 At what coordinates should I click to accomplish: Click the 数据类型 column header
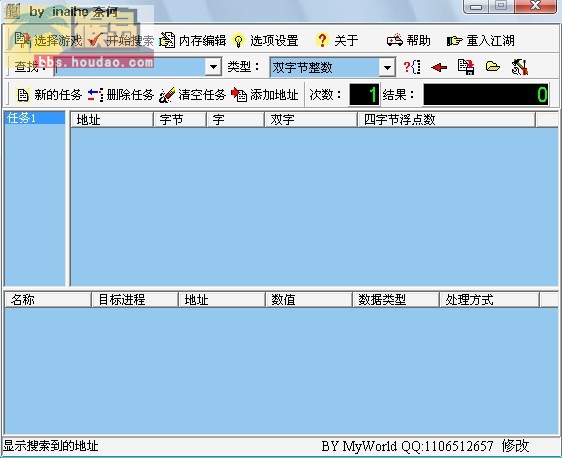pyautogui.click(x=396, y=300)
